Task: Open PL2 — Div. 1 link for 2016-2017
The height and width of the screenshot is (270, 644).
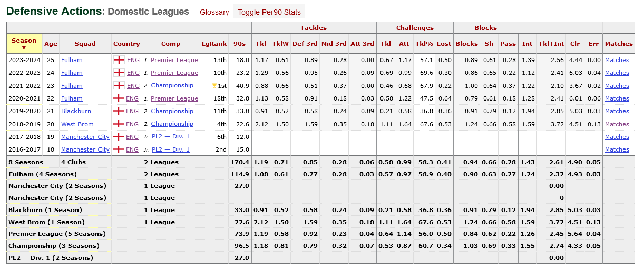Action: [x=170, y=149]
